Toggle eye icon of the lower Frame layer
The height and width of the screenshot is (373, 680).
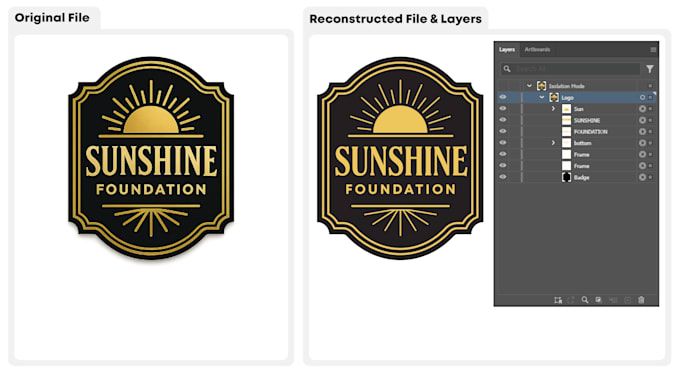click(x=503, y=165)
